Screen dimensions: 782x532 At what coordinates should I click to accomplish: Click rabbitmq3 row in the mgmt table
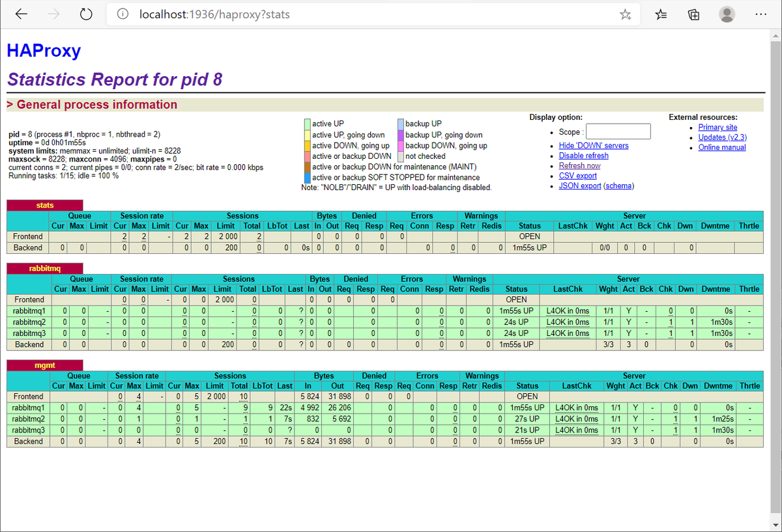coord(384,430)
